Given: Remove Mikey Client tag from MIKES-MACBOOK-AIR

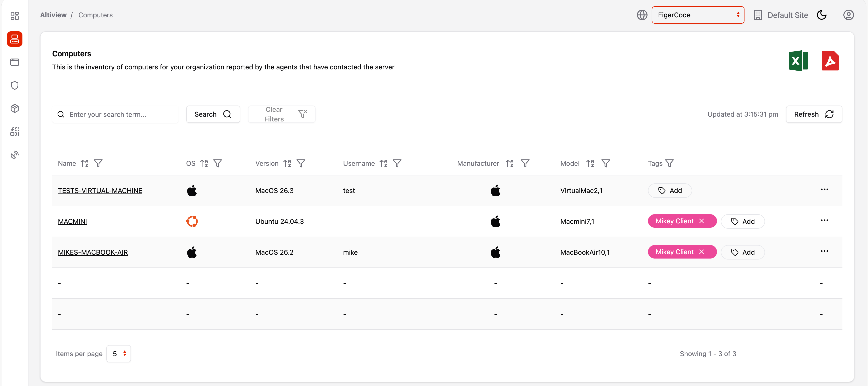Looking at the screenshot, I should click(x=702, y=252).
